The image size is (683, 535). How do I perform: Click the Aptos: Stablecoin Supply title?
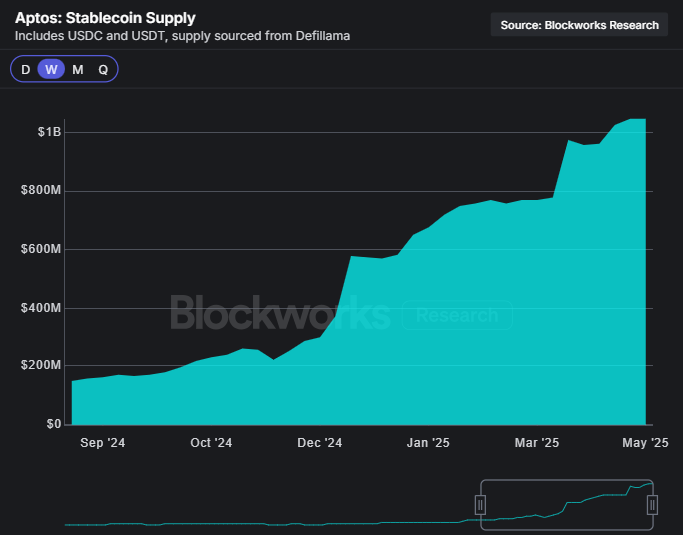[105, 18]
